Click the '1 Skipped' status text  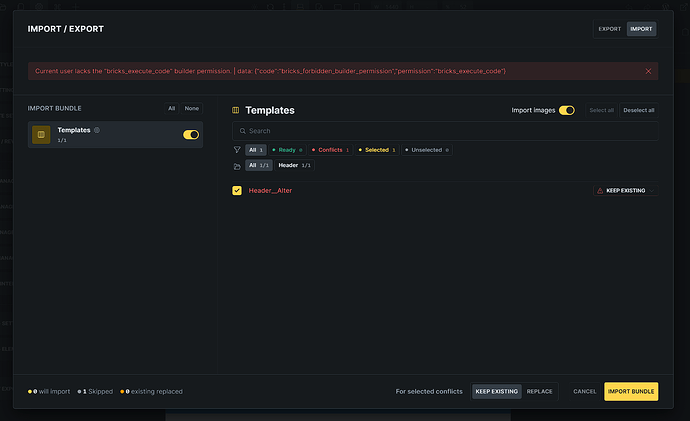coord(95,392)
